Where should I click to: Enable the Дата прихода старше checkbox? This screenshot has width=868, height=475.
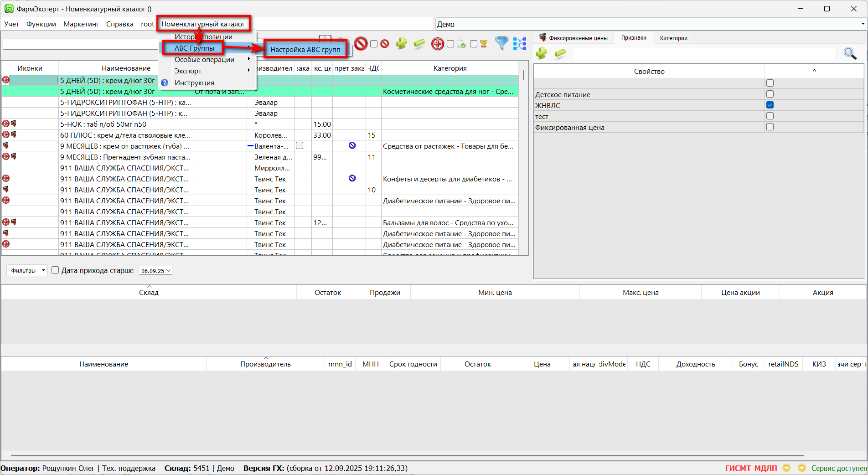coord(56,270)
